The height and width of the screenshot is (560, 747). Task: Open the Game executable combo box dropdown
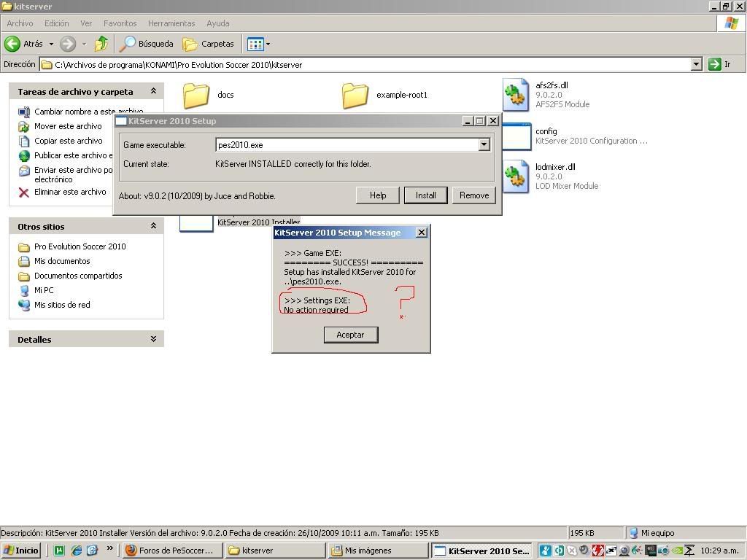tap(484, 145)
